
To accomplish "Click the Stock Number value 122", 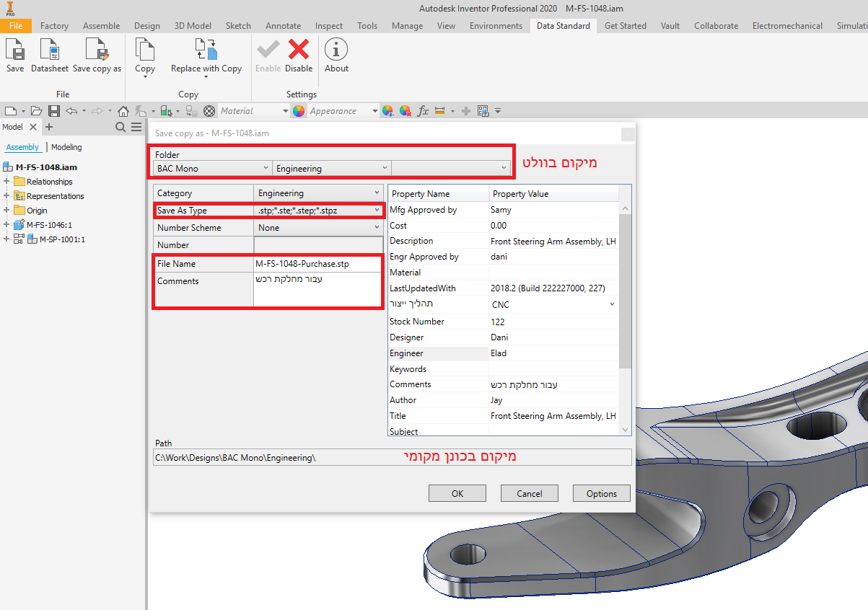I will point(498,322).
